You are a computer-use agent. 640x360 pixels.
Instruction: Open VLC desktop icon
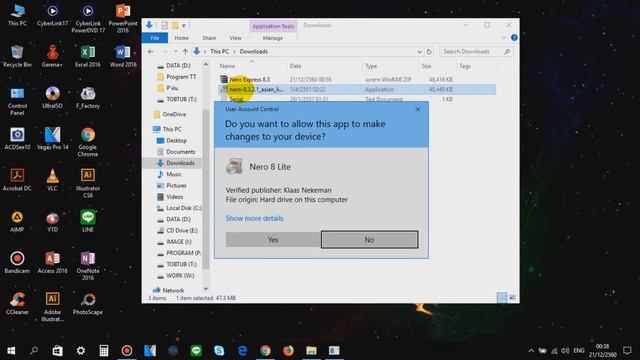(52, 180)
